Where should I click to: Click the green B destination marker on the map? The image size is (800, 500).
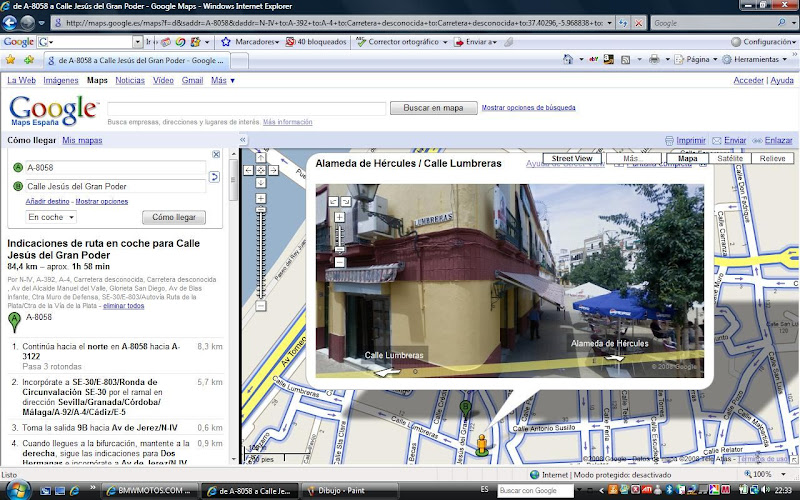[465, 408]
